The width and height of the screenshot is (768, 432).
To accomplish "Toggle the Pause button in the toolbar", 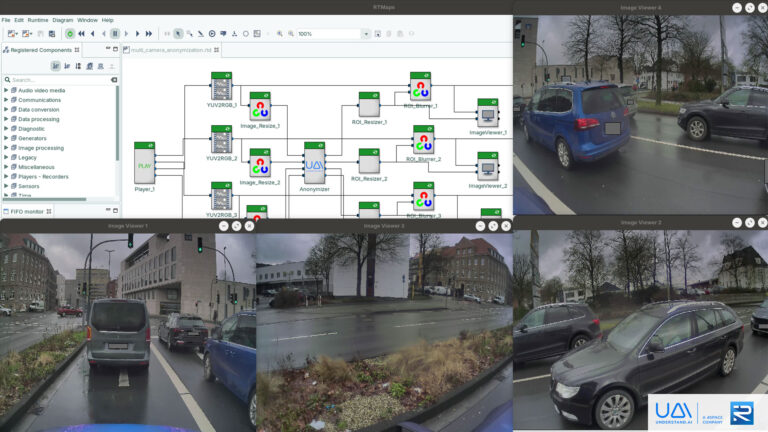I will 115,34.
